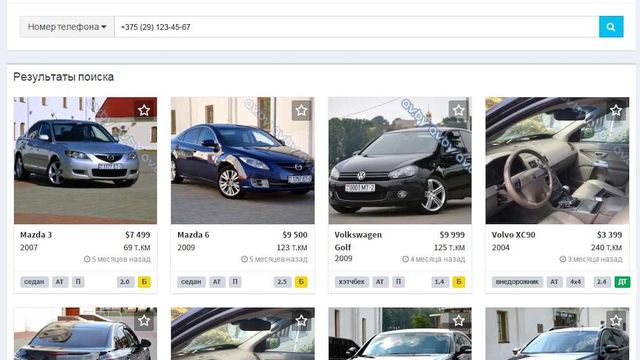This screenshot has height=360, width=640.
Task: Click the 69 т.км mileage text
Action: tap(137, 247)
